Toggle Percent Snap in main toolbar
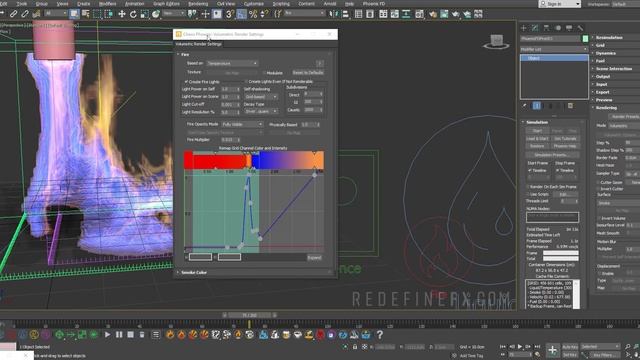This screenshot has height=360, width=640. coord(253,14)
